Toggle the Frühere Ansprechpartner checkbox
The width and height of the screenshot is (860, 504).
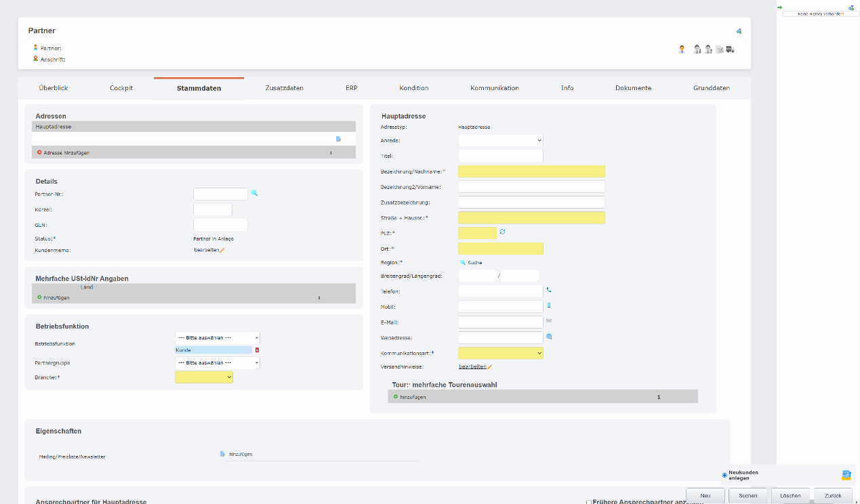click(x=589, y=502)
